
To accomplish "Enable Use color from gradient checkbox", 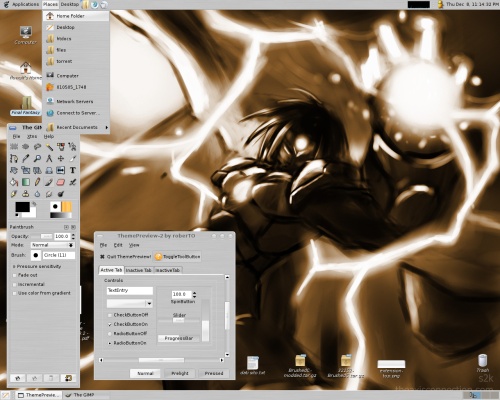I will coord(14,293).
